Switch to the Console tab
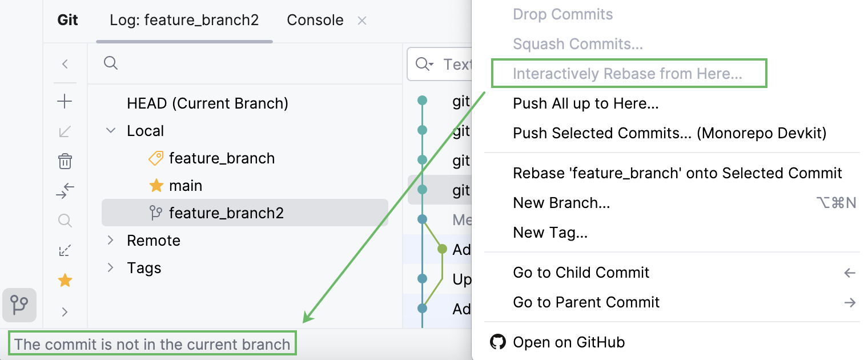 click(315, 20)
